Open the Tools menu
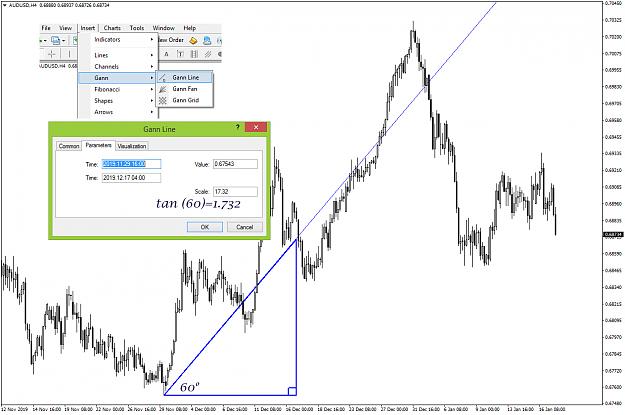The height and width of the screenshot is (415, 625). pyautogui.click(x=137, y=28)
